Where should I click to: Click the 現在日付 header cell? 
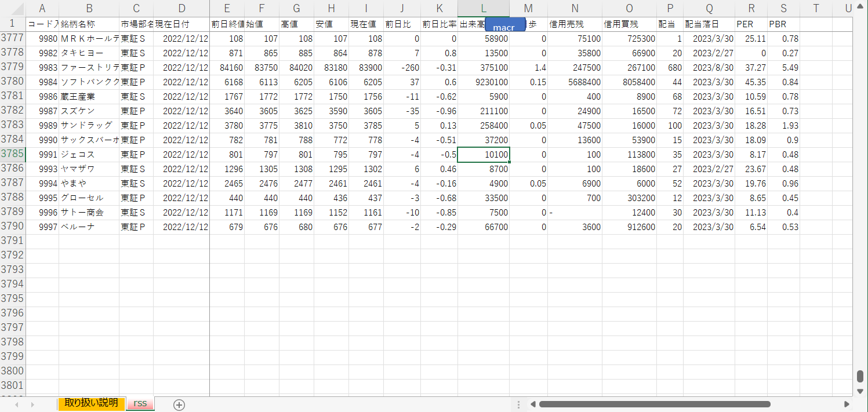click(x=181, y=24)
